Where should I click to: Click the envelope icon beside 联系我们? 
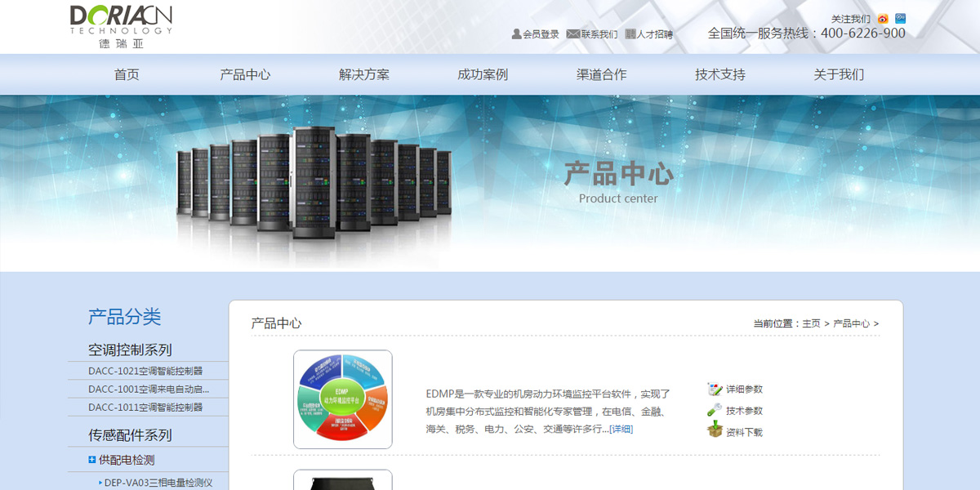click(572, 34)
